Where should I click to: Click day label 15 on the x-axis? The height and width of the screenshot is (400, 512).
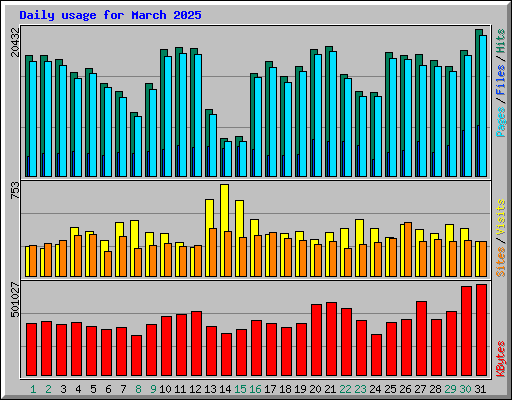[x=240, y=389]
